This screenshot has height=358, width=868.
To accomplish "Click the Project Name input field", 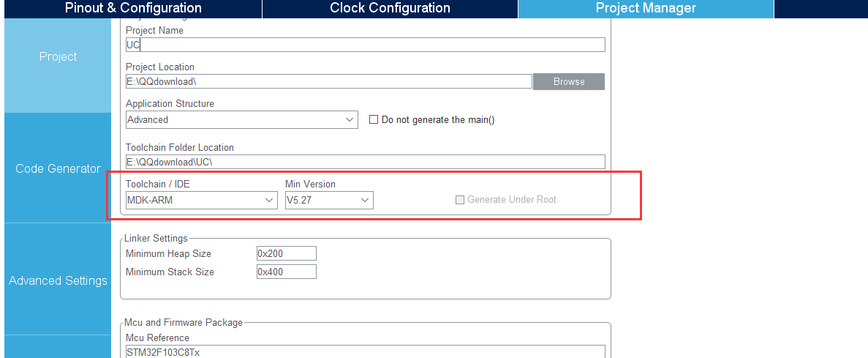I will [x=366, y=45].
